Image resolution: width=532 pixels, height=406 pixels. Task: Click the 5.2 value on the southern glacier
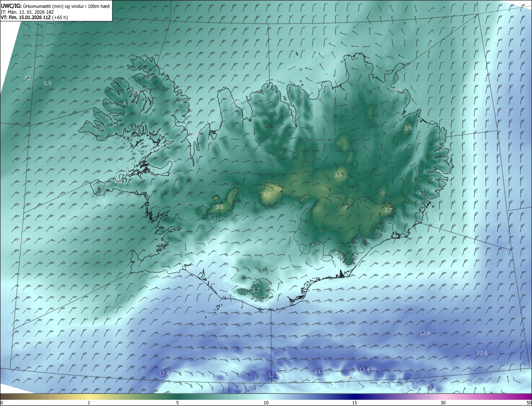[256, 290]
